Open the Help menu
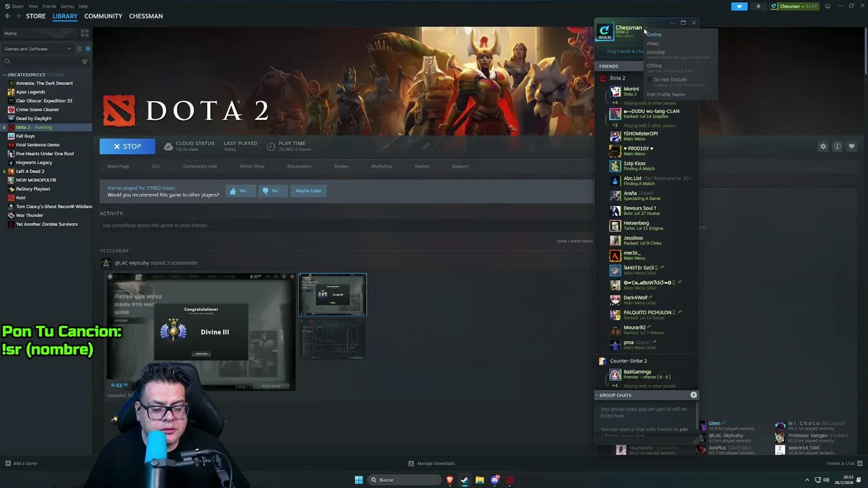Viewport: 868px width, 488px height. pos(83,6)
